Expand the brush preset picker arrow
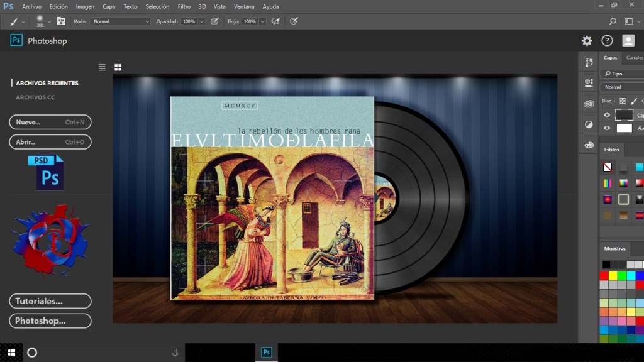Image resolution: width=644 pixels, height=362 pixels. (49, 21)
